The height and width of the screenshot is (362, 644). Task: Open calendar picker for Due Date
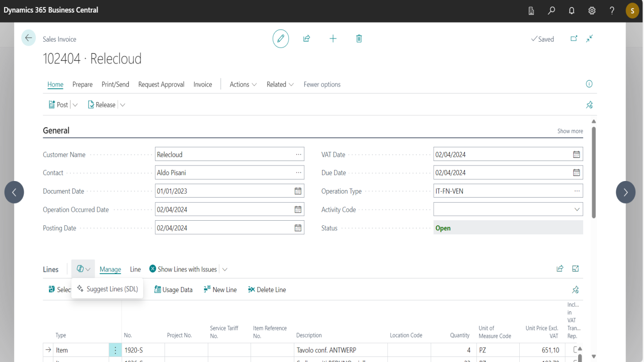pyautogui.click(x=577, y=172)
